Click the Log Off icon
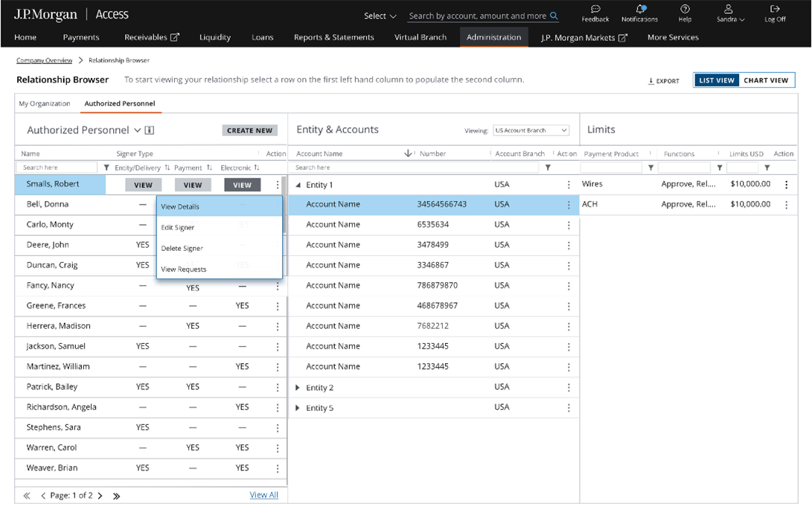Viewport: 812px width, 521px height. pyautogui.click(x=775, y=9)
